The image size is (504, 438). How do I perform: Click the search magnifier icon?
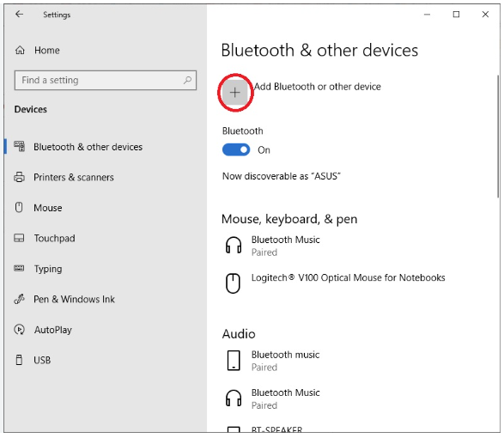[187, 80]
